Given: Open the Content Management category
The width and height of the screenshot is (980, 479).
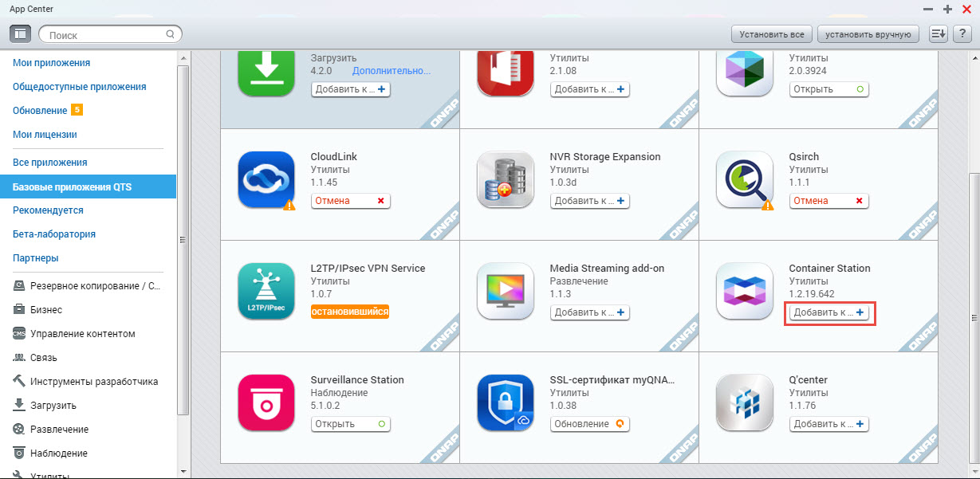Looking at the screenshot, I should pos(73,333).
